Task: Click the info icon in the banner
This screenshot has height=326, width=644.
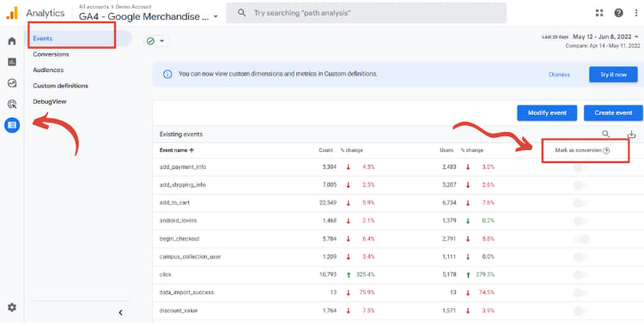Action: click(167, 75)
